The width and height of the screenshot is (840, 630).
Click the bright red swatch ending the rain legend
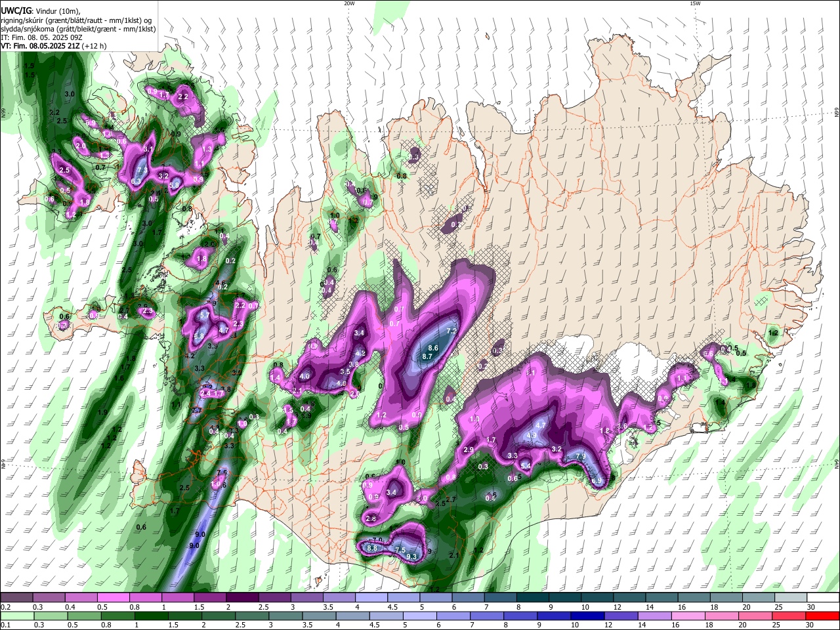(823, 616)
